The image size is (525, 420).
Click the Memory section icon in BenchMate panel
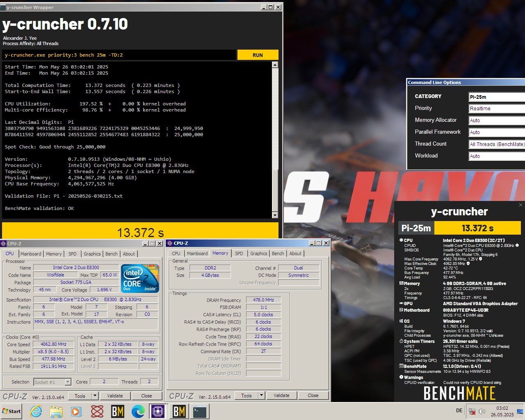[x=401, y=283]
